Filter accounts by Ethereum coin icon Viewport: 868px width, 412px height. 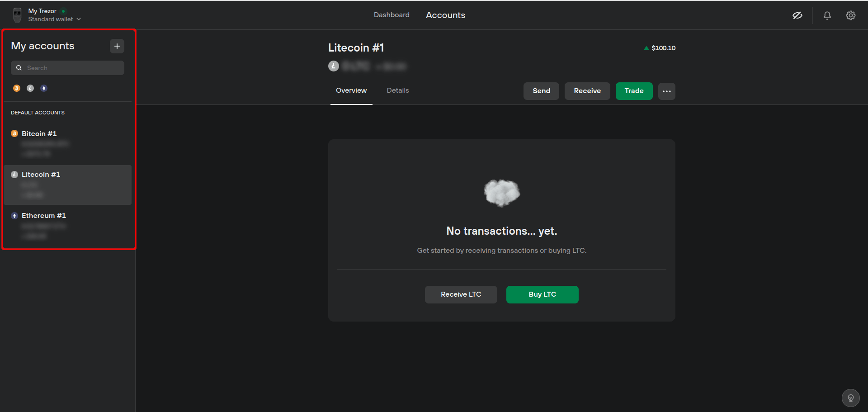pyautogui.click(x=44, y=88)
